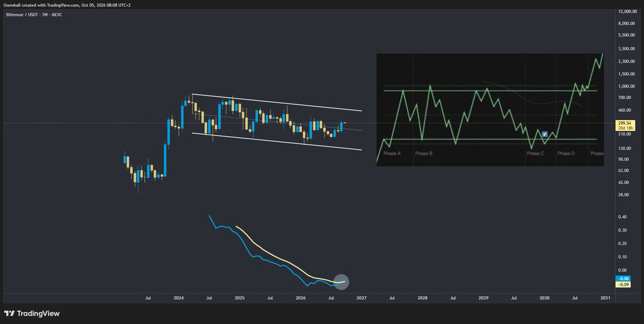Click the 'Phase D' label in the inset
This screenshot has height=324, width=644.
[x=566, y=153]
